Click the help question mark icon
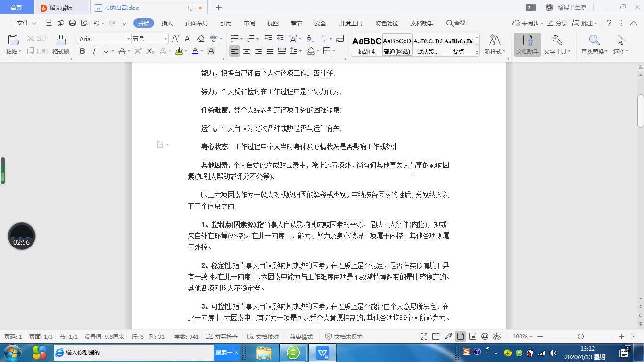 [609, 23]
